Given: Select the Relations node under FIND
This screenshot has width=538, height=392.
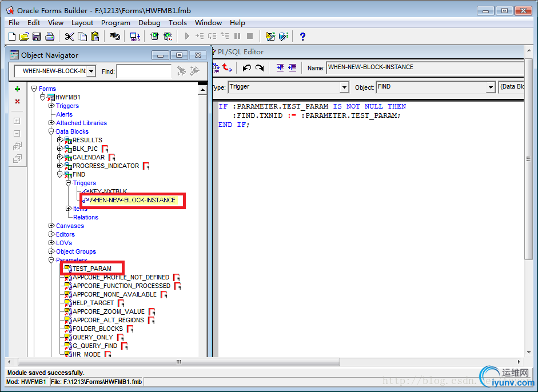Looking at the screenshot, I should 85,217.
